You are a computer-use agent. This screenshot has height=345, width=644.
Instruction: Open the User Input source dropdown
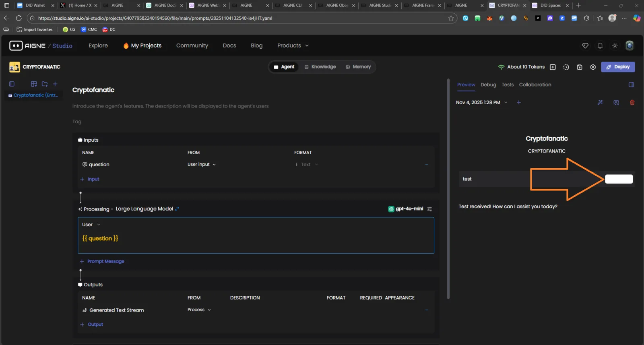click(x=202, y=165)
